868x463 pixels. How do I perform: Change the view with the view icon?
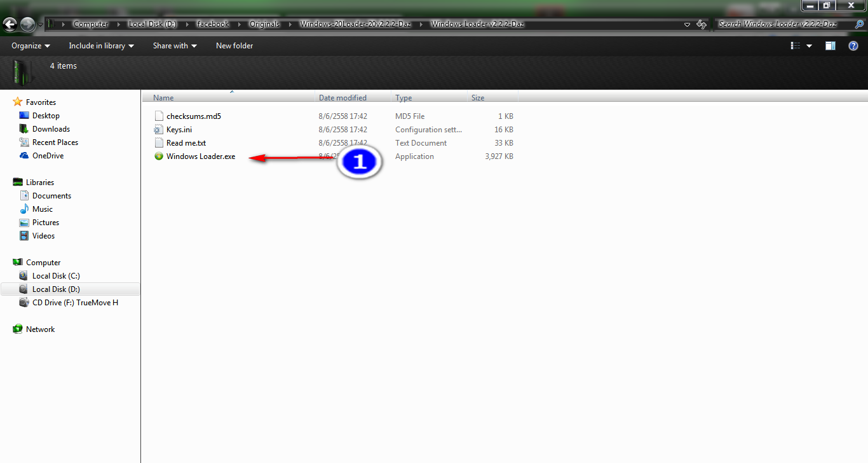[795, 46]
